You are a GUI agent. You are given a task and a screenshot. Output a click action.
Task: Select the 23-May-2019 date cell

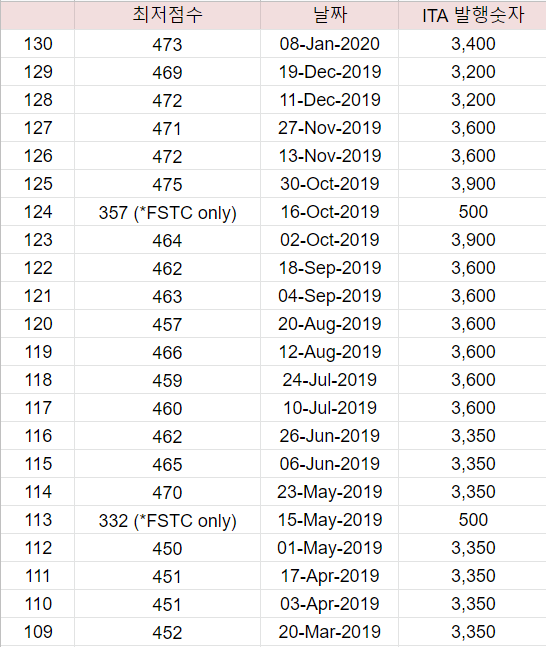[329, 492]
